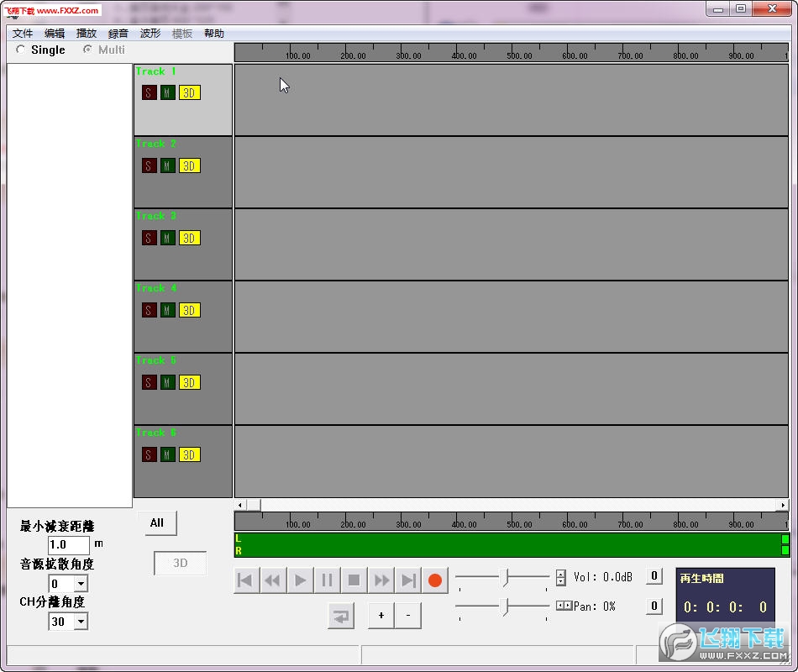Select the Track 3 header label
The height and width of the screenshot is (672, 798).
(155, 216)
